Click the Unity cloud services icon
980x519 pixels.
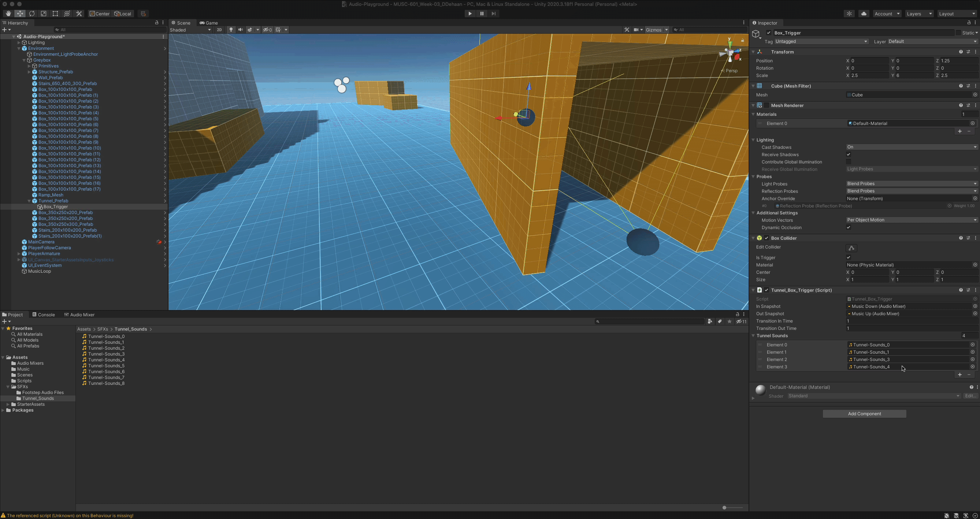[863, 13]
